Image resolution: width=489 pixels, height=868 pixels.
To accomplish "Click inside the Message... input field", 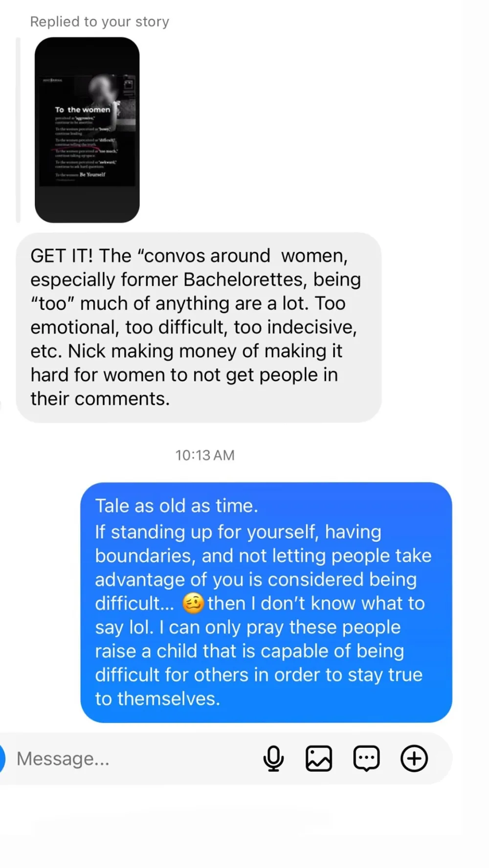I will [132, 759].
